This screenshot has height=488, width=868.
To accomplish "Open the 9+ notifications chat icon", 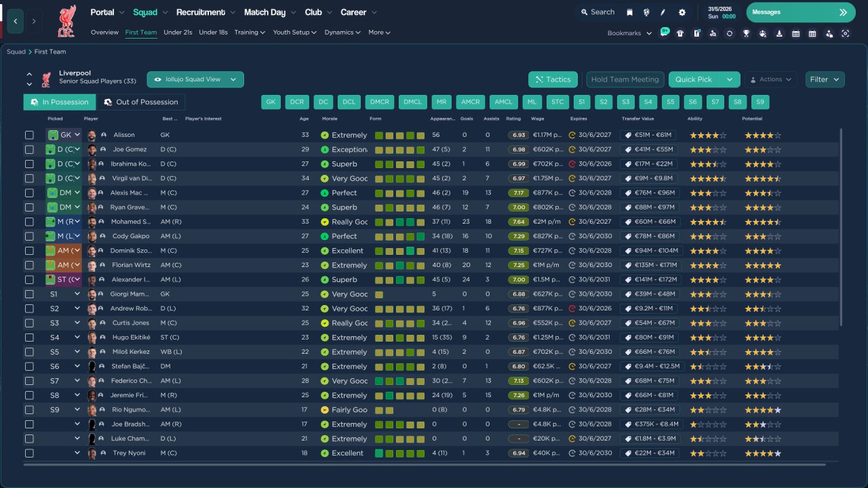I will (x=664, y=33).
